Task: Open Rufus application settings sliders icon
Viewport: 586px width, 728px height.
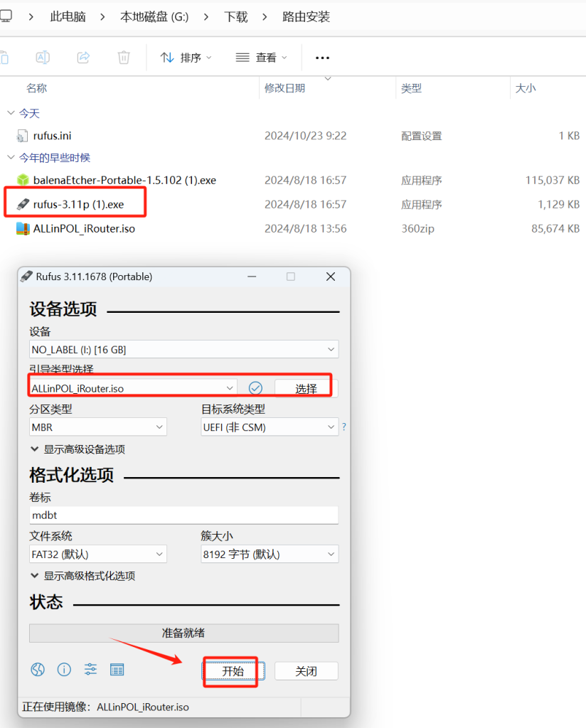Action: click(x=90, y=670)
